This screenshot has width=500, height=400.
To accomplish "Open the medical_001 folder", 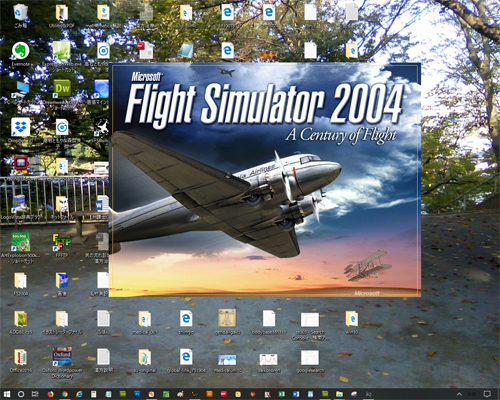I will [x=145, y=319].
